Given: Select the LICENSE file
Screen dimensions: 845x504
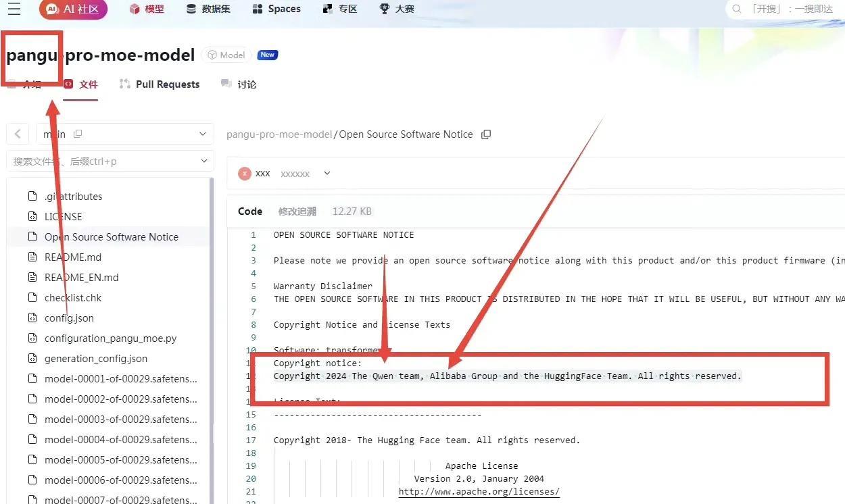Looking at the screenshot, I should click(x=64, y=217).
